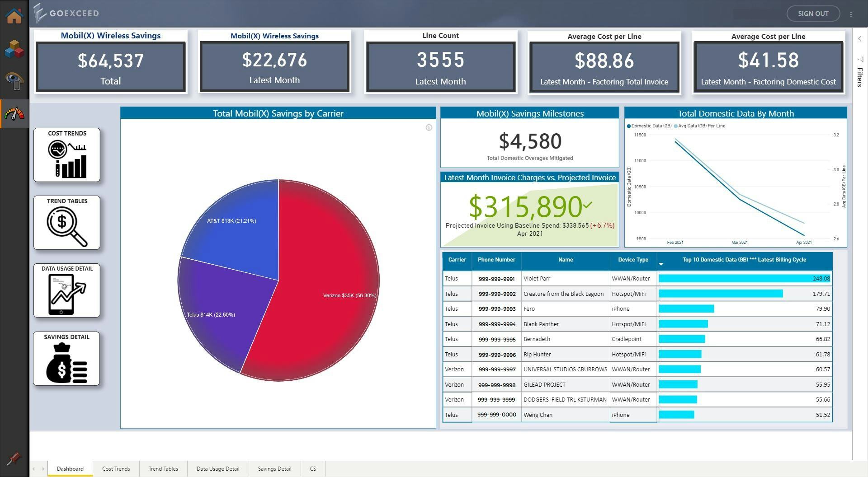Click the Sign Out button
Image resolution: width=868 pixels, height=477 pixels.
point(813,14)
